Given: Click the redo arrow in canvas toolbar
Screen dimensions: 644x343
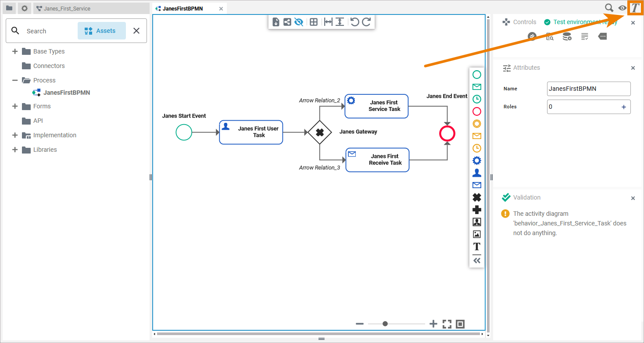Looking at the screenshot, I should [367, 22].
